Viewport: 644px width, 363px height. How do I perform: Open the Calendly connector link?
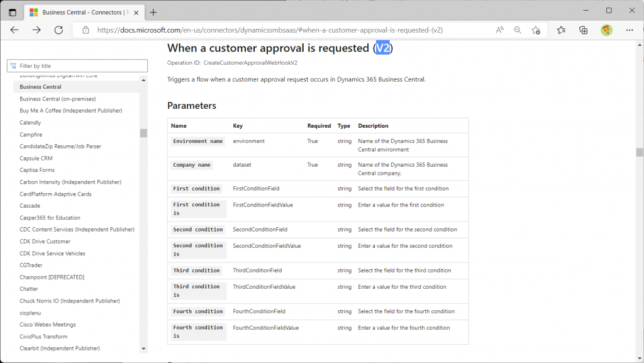coord(30,123)
